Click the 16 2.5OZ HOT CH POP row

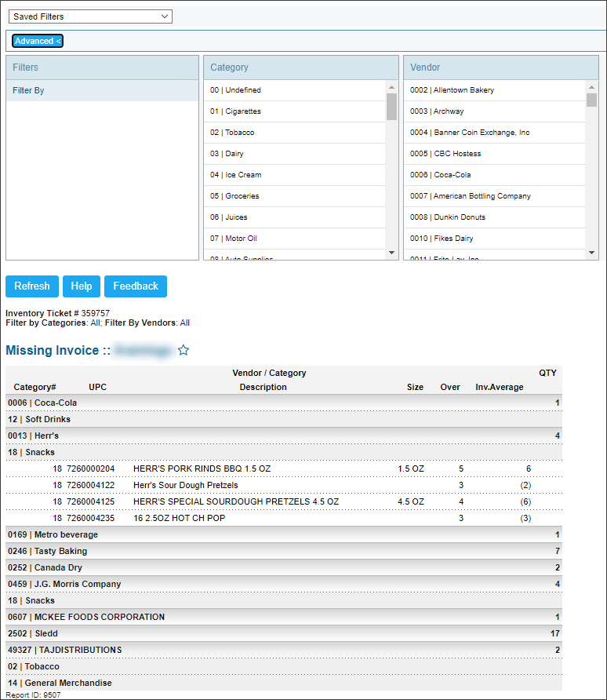pos(284,518)
